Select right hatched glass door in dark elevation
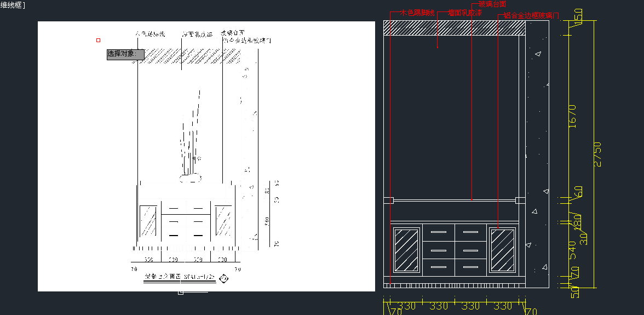 502,250
